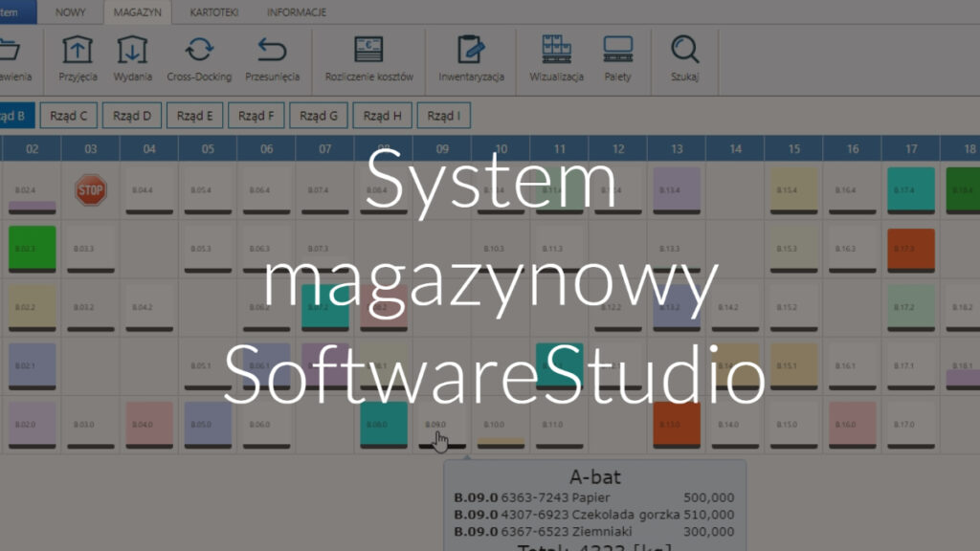
Task: Click teal slot B.08.0
Action: pos(384,424)
